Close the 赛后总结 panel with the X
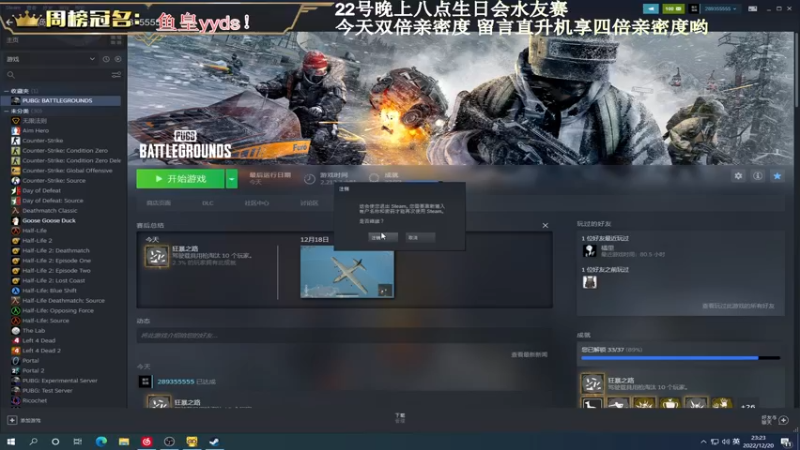The image size is (800, 450). click(545, 225)
